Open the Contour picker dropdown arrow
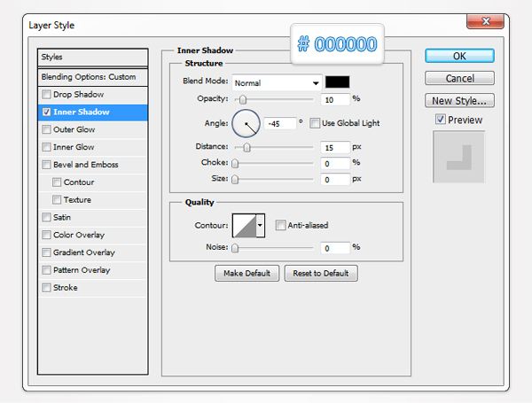 (x=260, y=225)
